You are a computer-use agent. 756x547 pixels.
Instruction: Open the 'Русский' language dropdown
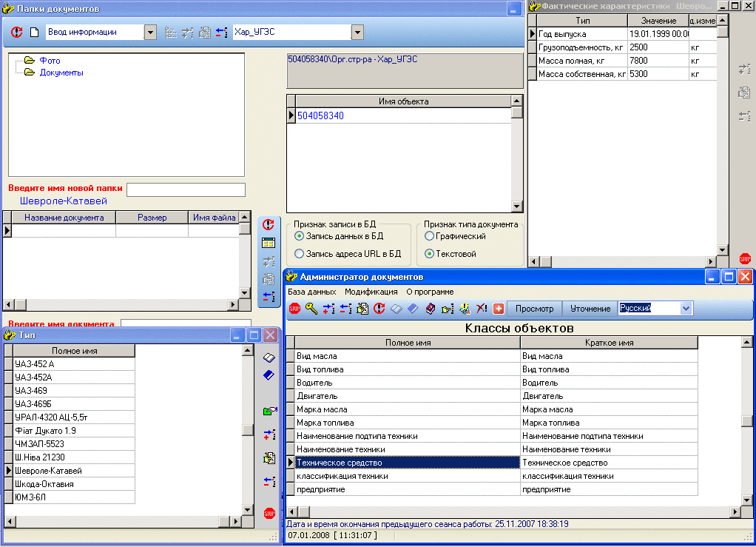[x=686, y=309]
